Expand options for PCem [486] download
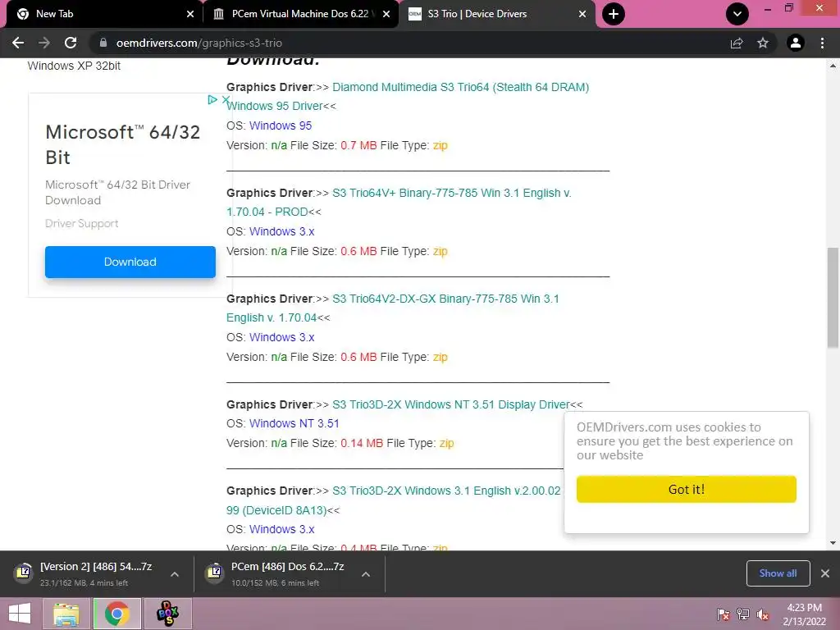This screenshot has height=630, width=840. click(366, 574)
